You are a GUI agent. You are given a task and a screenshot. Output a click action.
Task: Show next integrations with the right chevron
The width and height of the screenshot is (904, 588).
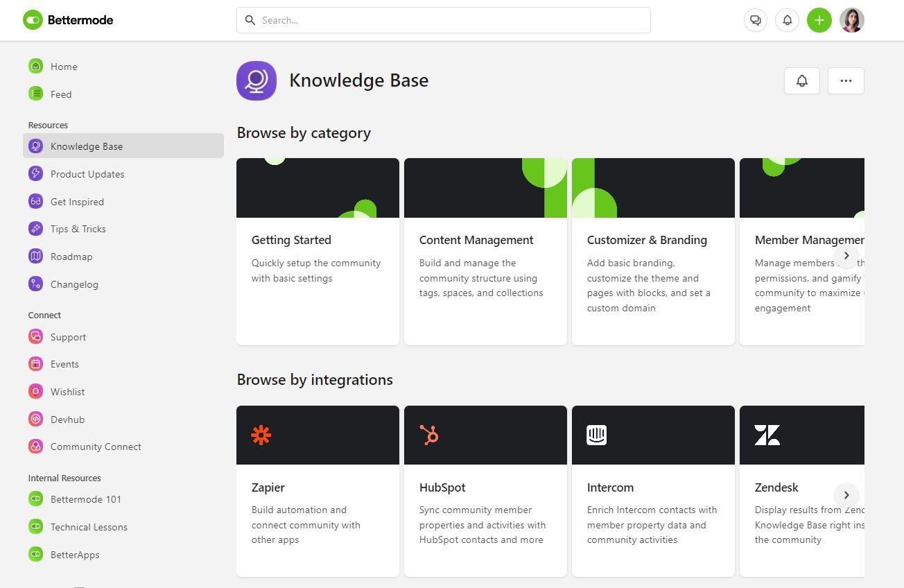coord(846,495)
